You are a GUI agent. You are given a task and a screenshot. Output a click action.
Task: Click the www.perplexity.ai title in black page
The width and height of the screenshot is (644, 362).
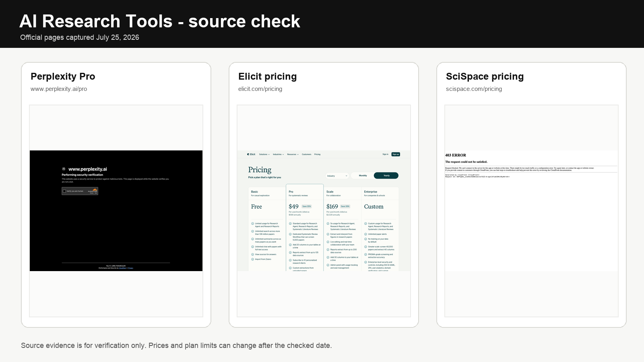(88, 169)
